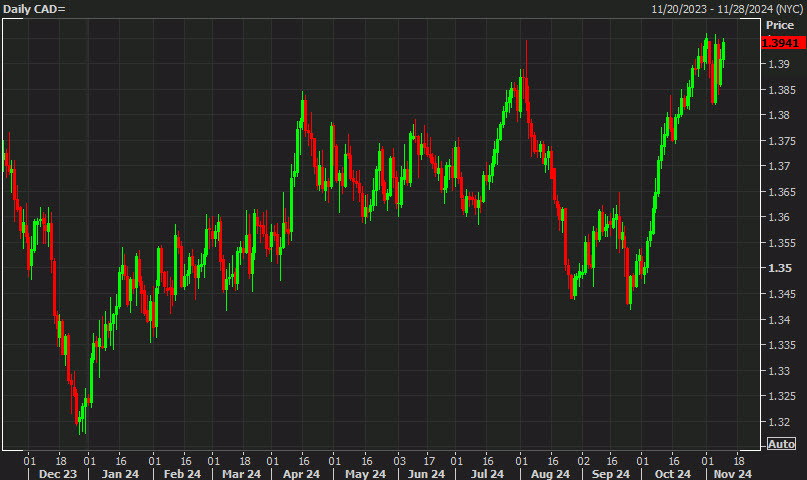Click the Daily CAD= chart title

34,9
